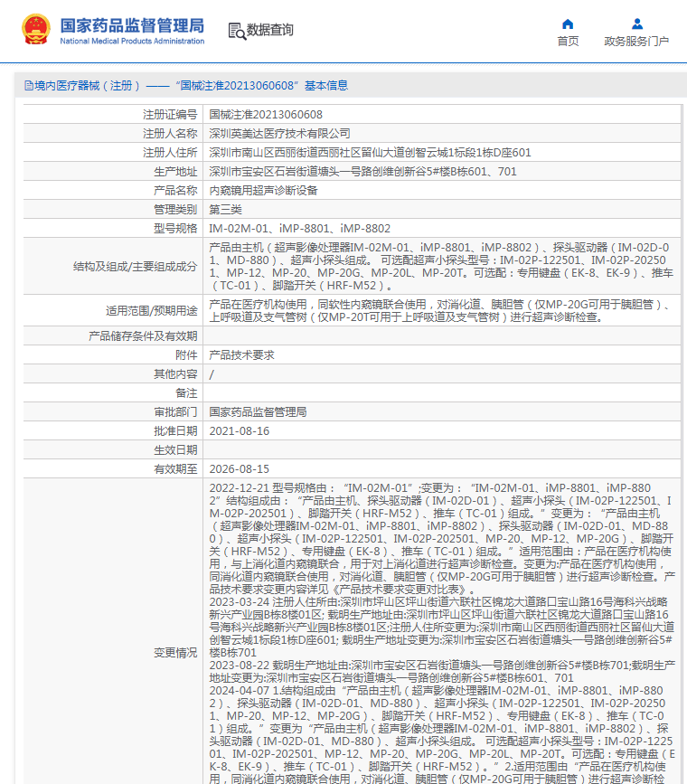
Task: Click the 产品储存条件及有效期 label
Action: (143, 336)
